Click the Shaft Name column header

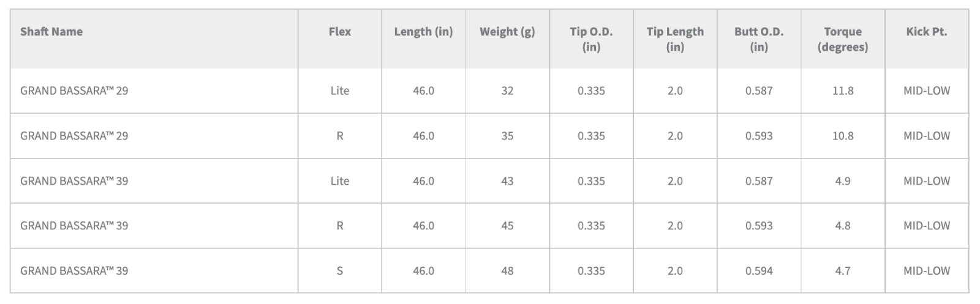[51, 32]
